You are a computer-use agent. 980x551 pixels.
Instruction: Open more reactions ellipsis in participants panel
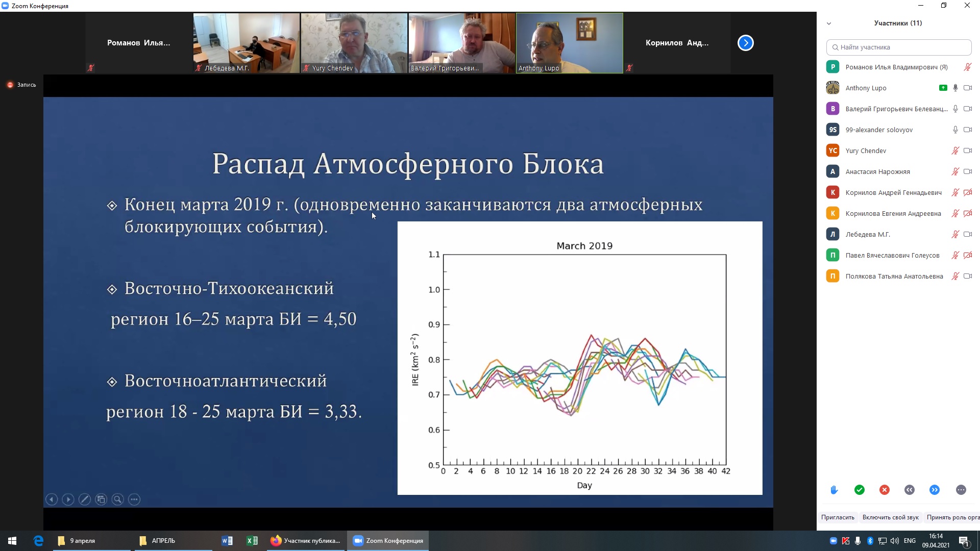[961, 490]
